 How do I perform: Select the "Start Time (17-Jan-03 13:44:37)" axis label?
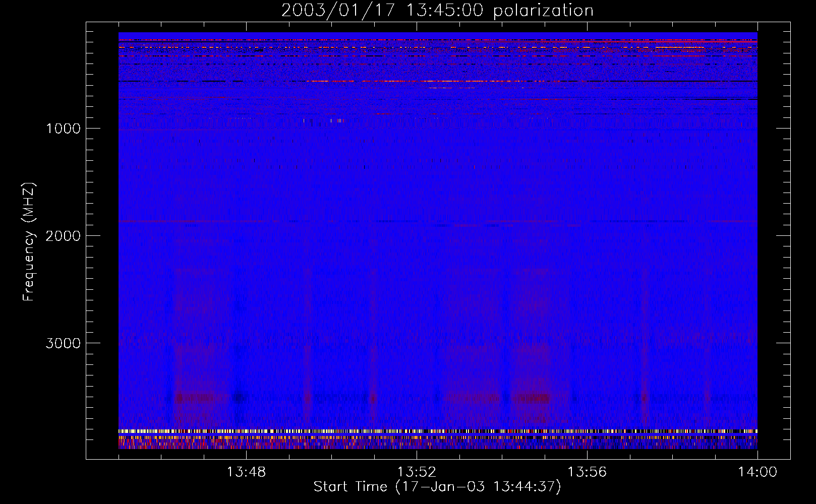coord(437,487)
